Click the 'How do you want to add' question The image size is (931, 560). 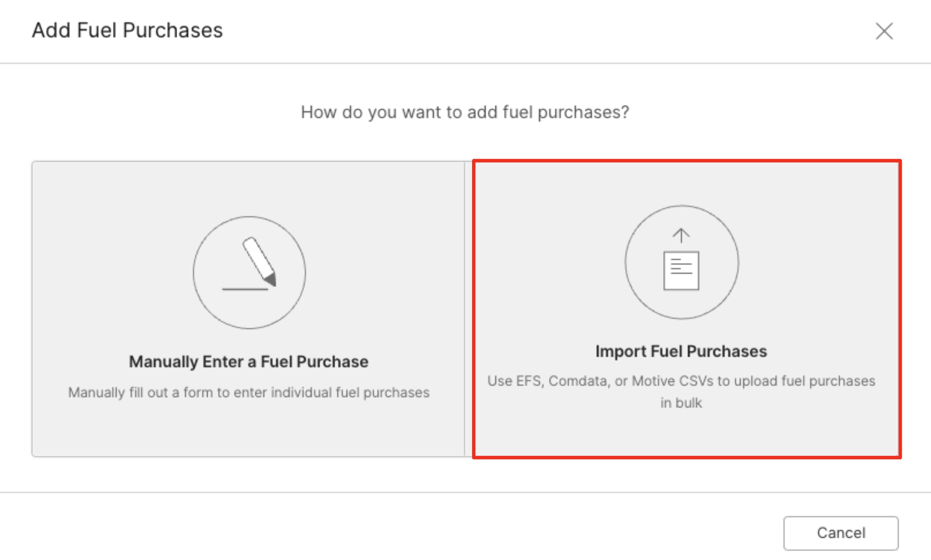[465, 112]
